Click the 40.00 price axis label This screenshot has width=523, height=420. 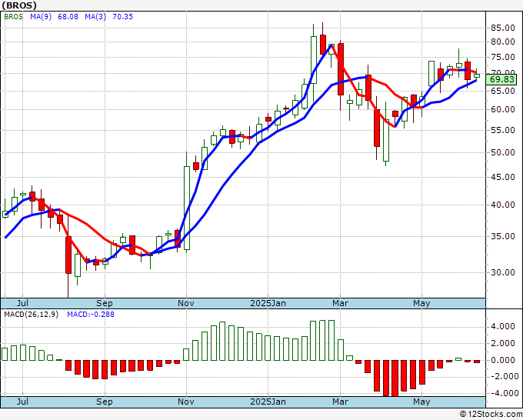[503, 205]
